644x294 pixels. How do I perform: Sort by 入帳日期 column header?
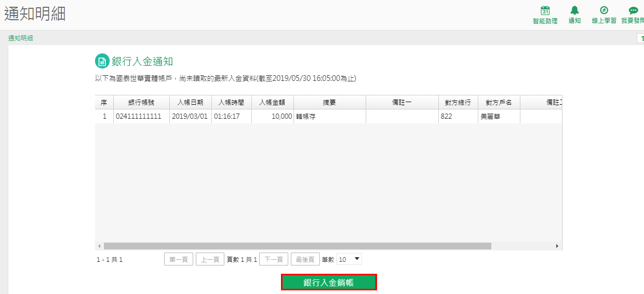[x=191, y=102]
